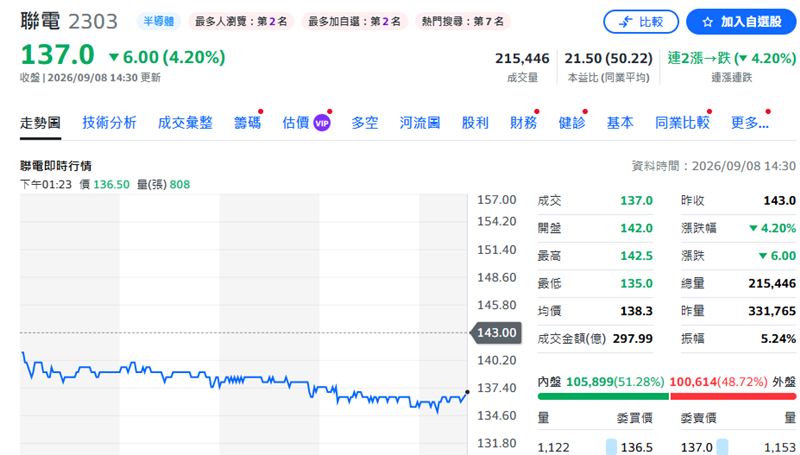Image resolution: width=800 pixels, height=455 pixels.
Task: Open the 籌碼 tab
Action: 247,123
